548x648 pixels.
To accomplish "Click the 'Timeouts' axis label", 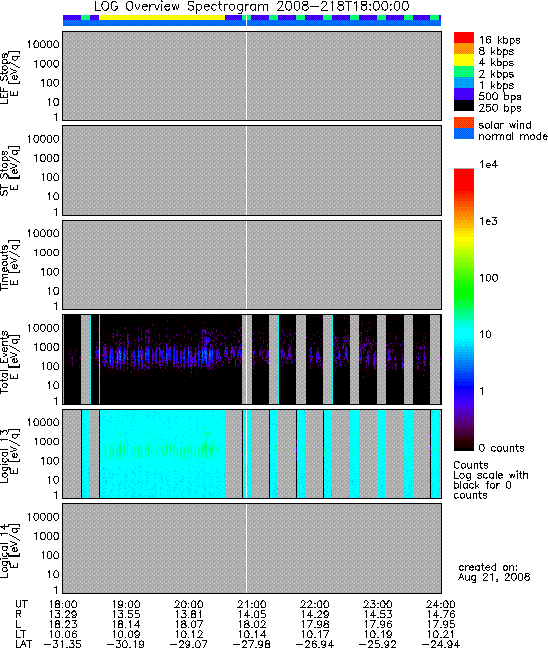I will point(5,267).
